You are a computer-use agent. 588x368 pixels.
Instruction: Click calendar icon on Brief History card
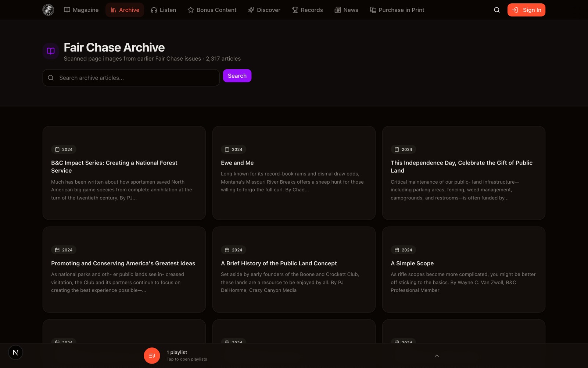click(x=227, y=250)
